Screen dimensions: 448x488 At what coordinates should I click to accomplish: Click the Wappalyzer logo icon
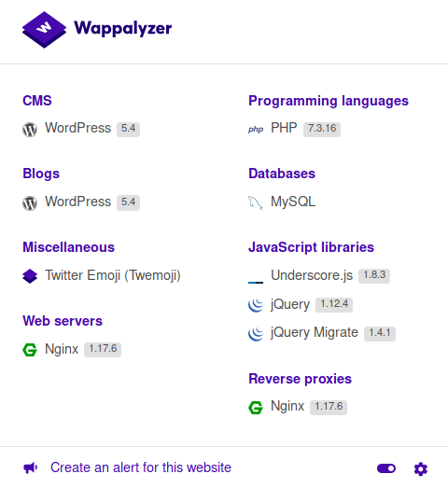click(44, 30)
